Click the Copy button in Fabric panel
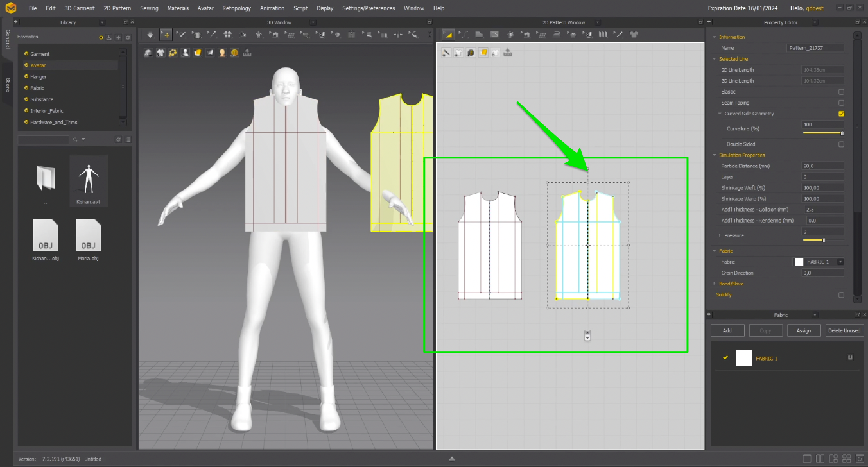The image size is (868, 467). pyautogui.click(x=766, y=330)
